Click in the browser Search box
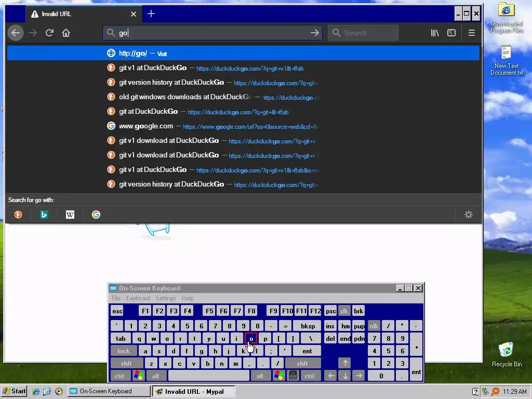532x399 pixels. click(363, 33)
